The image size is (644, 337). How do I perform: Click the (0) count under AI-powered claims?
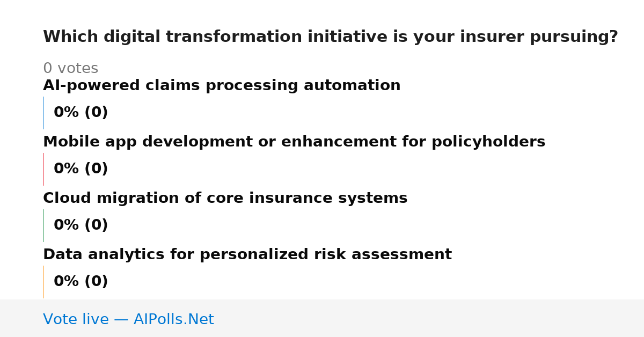point(96,113)
